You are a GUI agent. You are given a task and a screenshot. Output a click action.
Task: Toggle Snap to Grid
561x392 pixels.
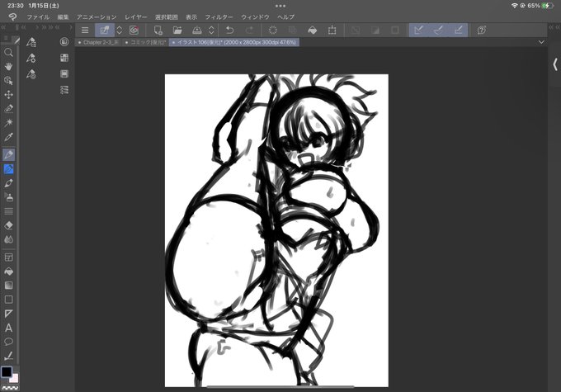click(459, 30)
